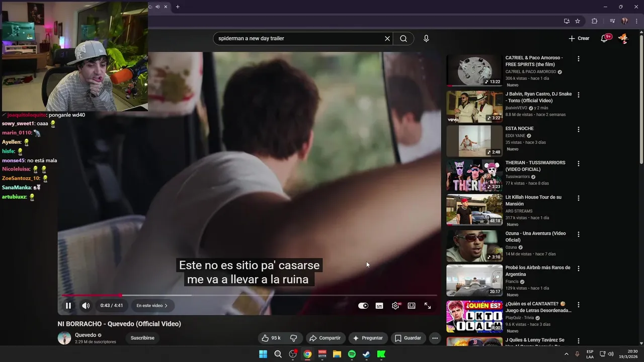Screen dimensions: 644x362
Task: Open video player settings gear
Action: (x=395, y=306)
